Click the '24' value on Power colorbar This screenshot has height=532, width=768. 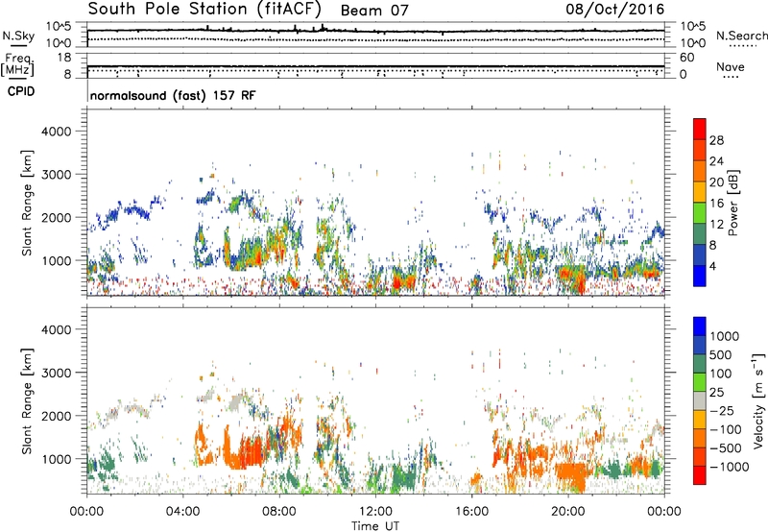tap(716, 161)
